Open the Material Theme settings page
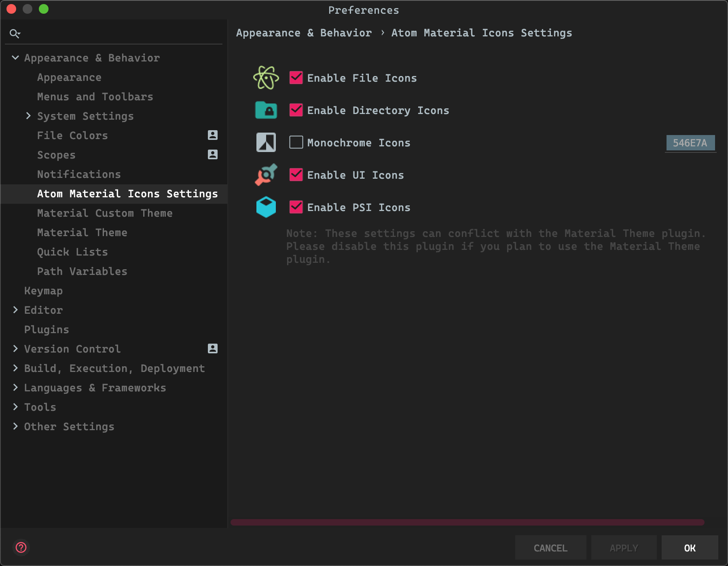This screenshot has width=728, height=566. point(82,232)
